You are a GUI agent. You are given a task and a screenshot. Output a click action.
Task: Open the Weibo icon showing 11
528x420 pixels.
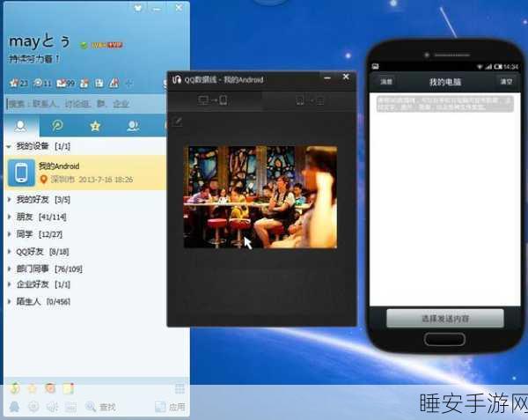(42, 83)
